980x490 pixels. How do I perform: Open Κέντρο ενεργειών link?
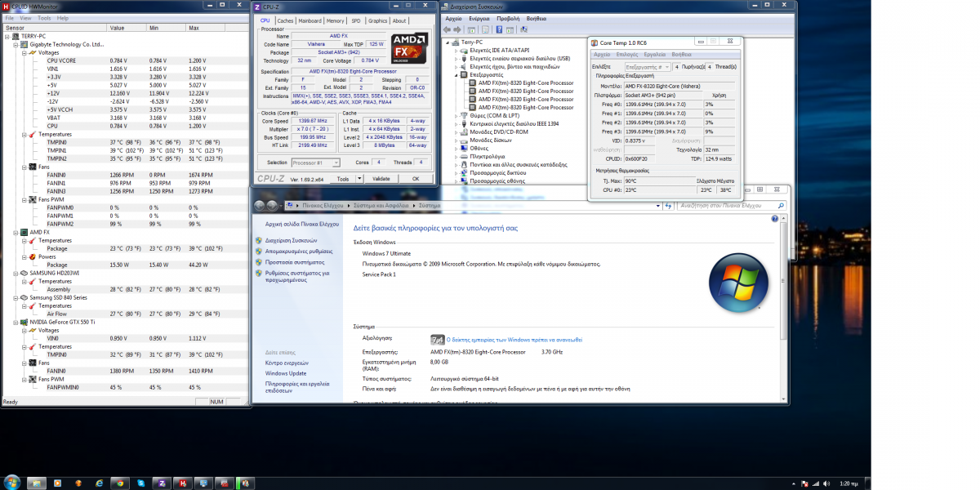(287, 362)
